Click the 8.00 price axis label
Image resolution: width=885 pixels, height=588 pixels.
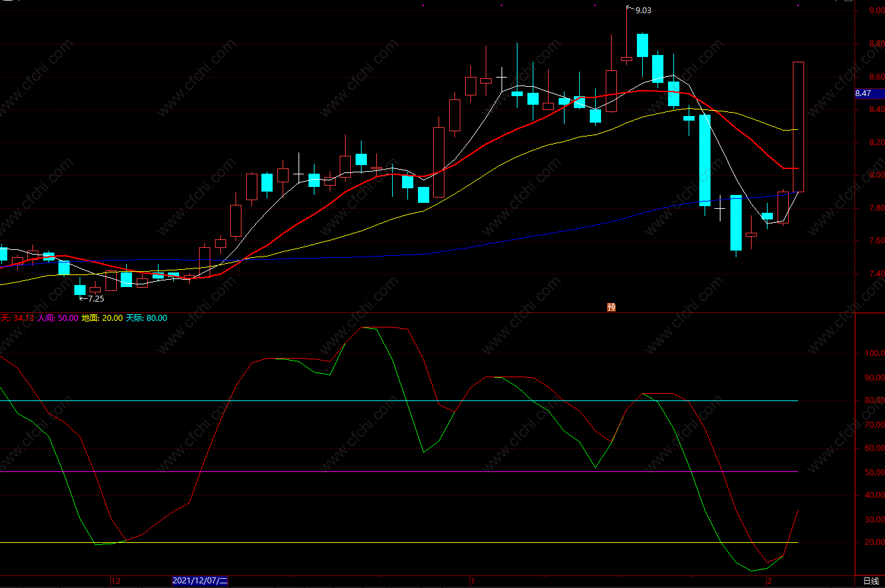(x=876, y=175)
